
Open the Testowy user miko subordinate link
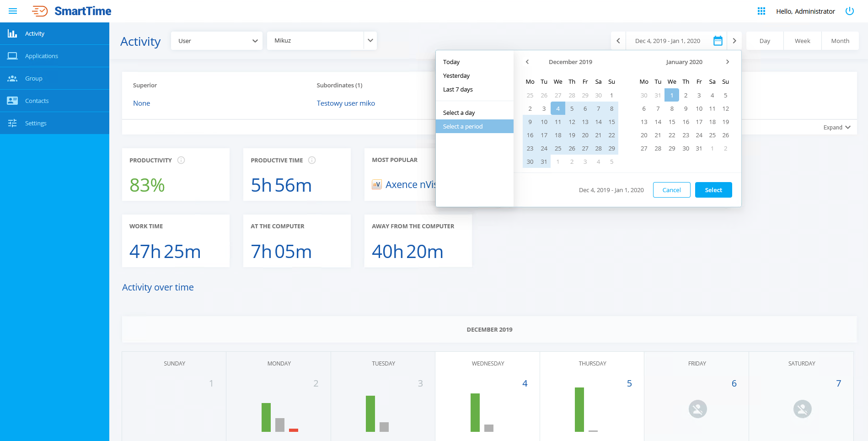346,103
